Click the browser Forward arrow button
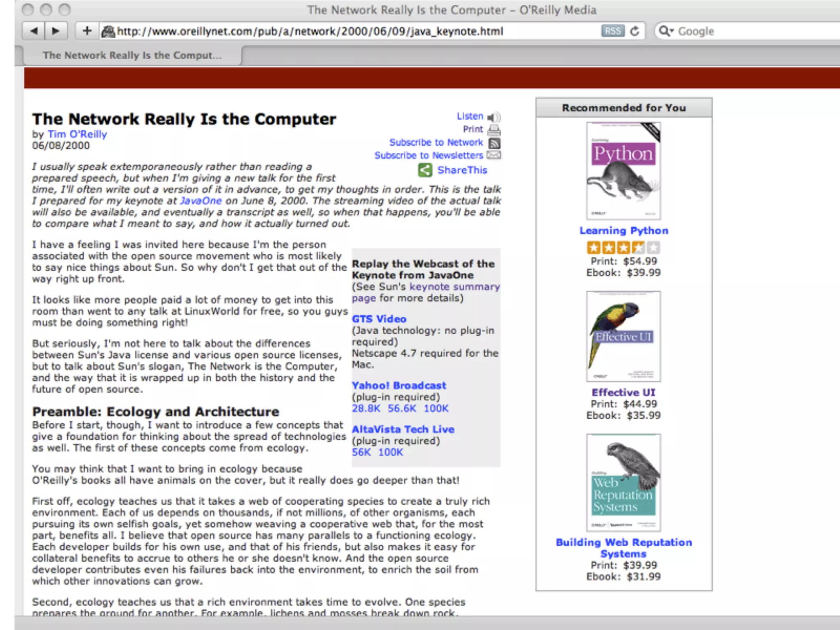This screenshot has height=630, width=840. coord(56,31)
